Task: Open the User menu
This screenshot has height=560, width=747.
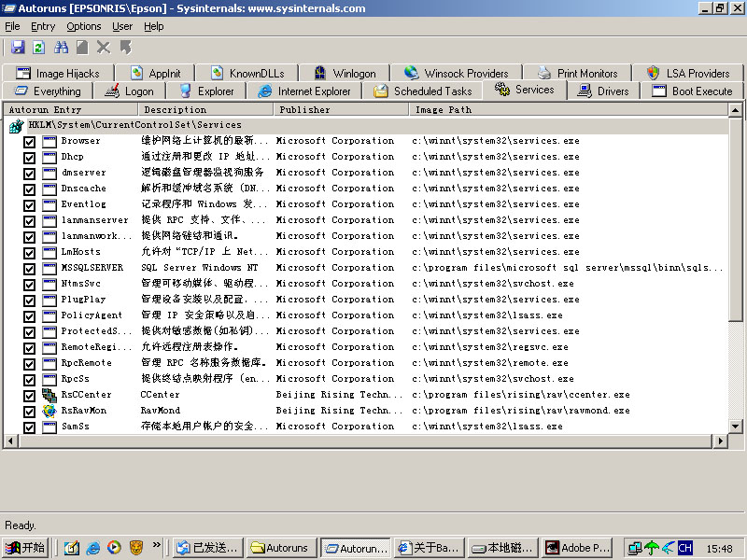Action: pyautogui.click(x=122, y=27)
